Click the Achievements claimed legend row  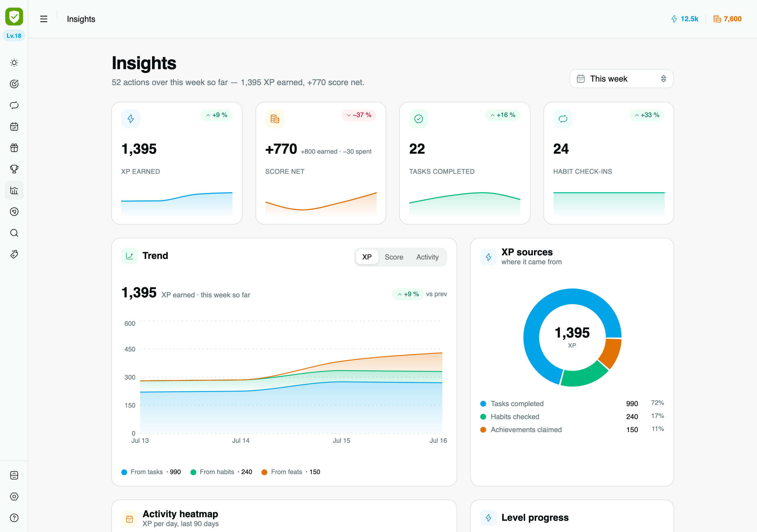point(572,429)
